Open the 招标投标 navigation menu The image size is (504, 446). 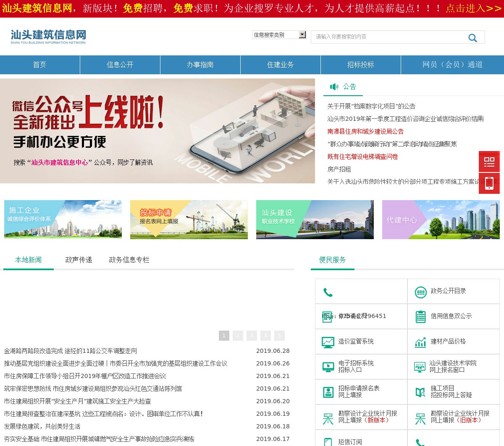tap(360, 65)
